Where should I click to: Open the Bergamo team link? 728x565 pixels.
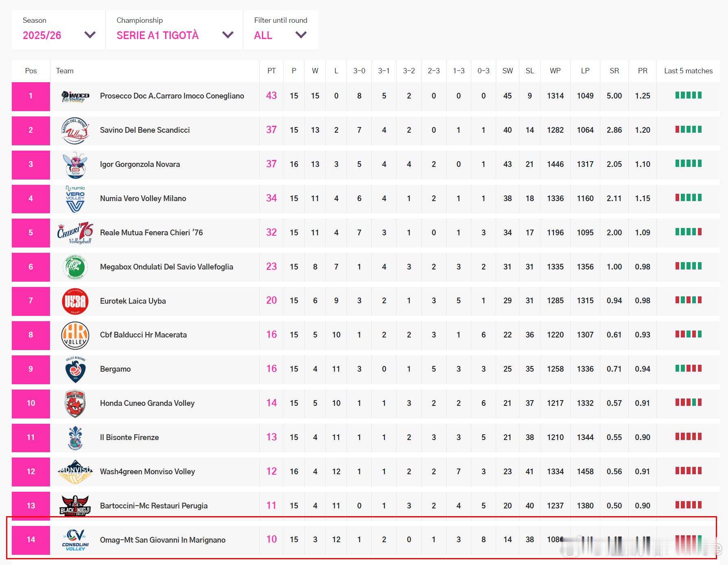116,369
